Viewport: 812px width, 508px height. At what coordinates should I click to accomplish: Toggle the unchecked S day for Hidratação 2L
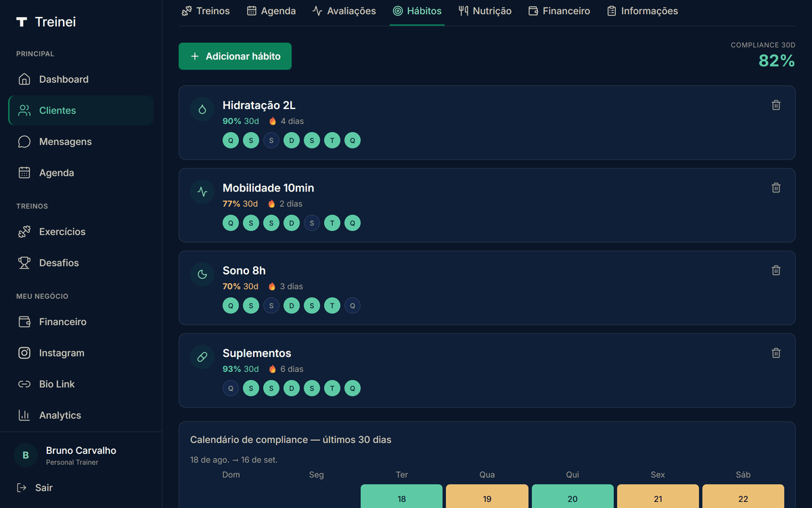pyautogui.click(x=271, y=140)
